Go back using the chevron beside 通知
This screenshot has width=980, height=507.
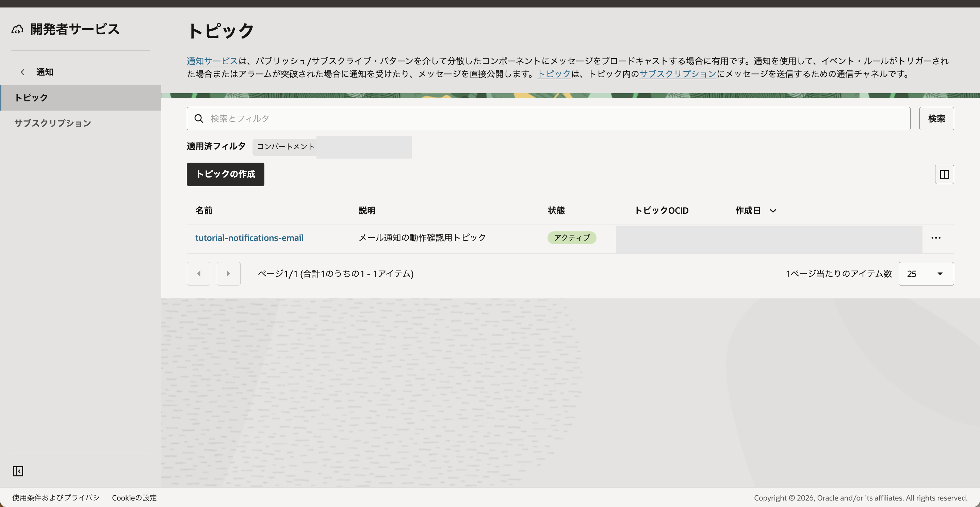click(x=22, y=72)
